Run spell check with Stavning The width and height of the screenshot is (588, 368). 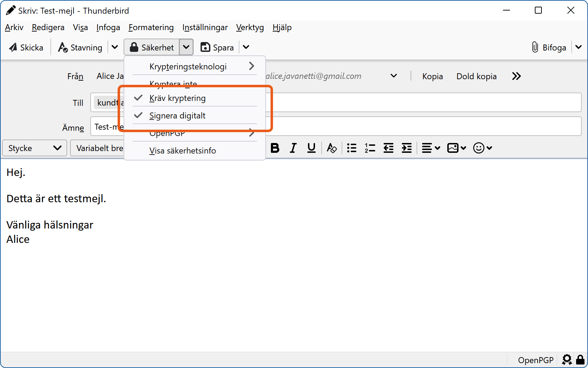[x=80, y=47]
